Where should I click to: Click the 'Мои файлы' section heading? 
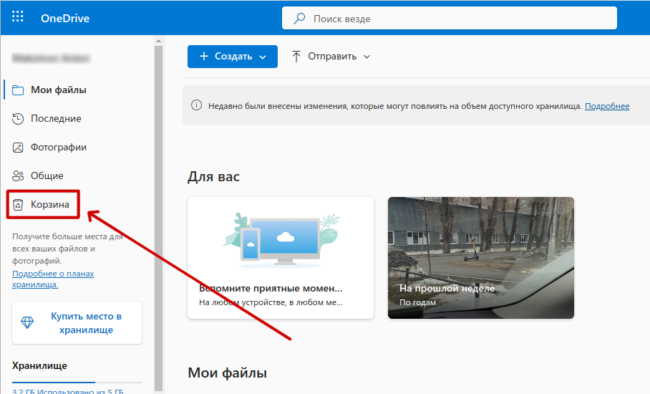pos(227,373)
